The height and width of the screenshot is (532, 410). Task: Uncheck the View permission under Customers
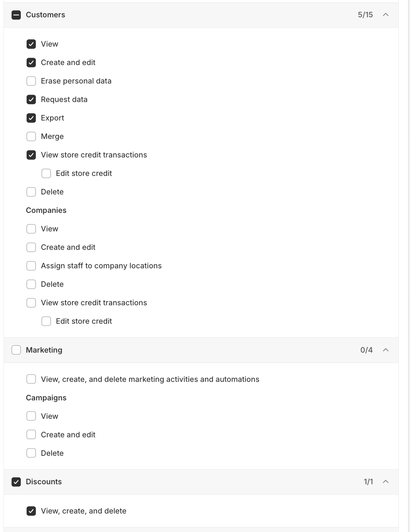point(31,44)
